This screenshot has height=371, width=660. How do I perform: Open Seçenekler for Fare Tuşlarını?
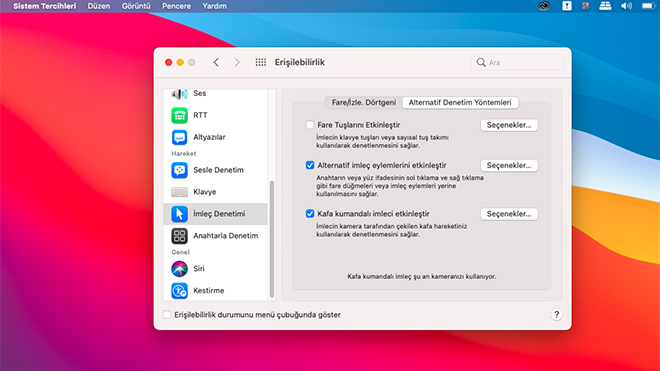click(509, 125)
